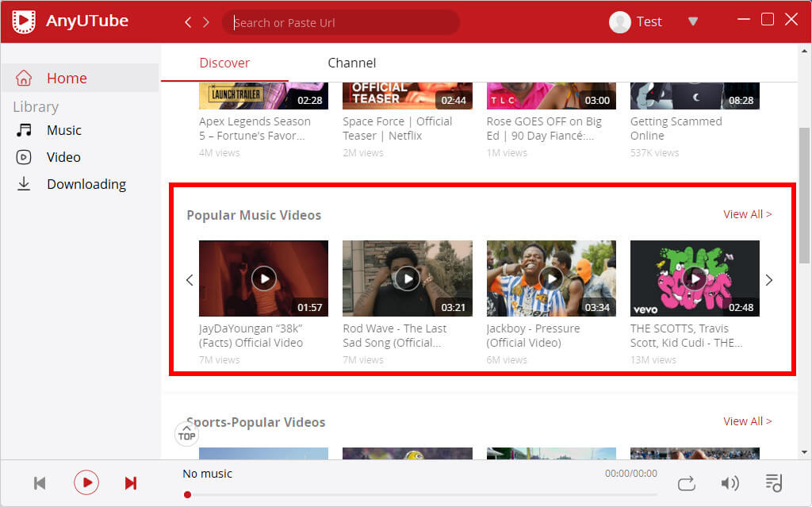The height and width of the screenshot is (507, 812).
Task: Open Getting Scammed Online video title
Action: [676, 129]
